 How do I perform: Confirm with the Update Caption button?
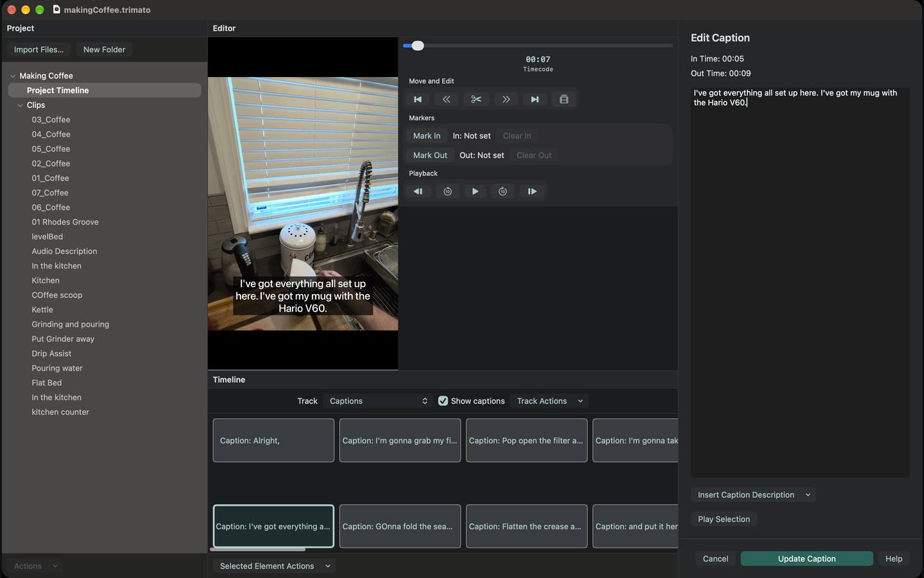click(x=807, y=559)
